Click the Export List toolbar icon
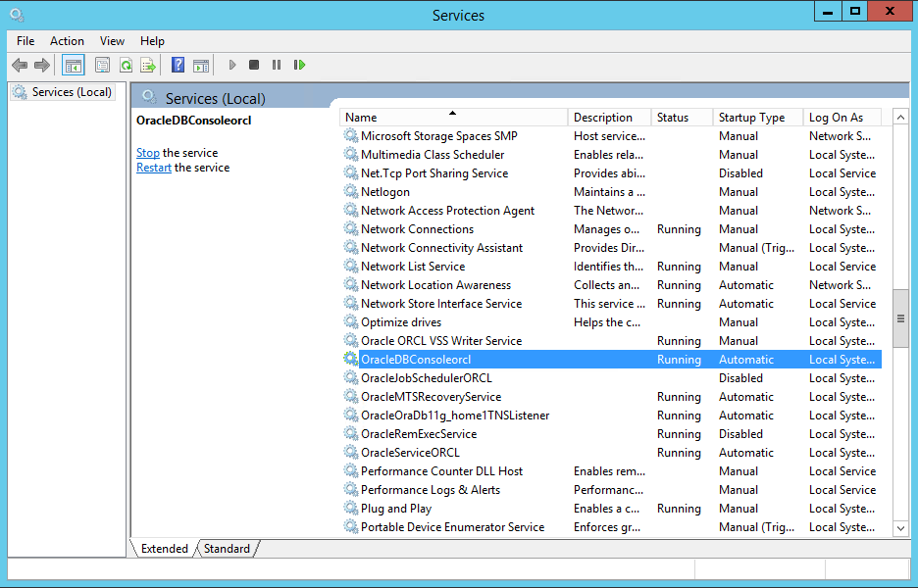The width and height of the screenshot is (918, 588). [148, 65]
